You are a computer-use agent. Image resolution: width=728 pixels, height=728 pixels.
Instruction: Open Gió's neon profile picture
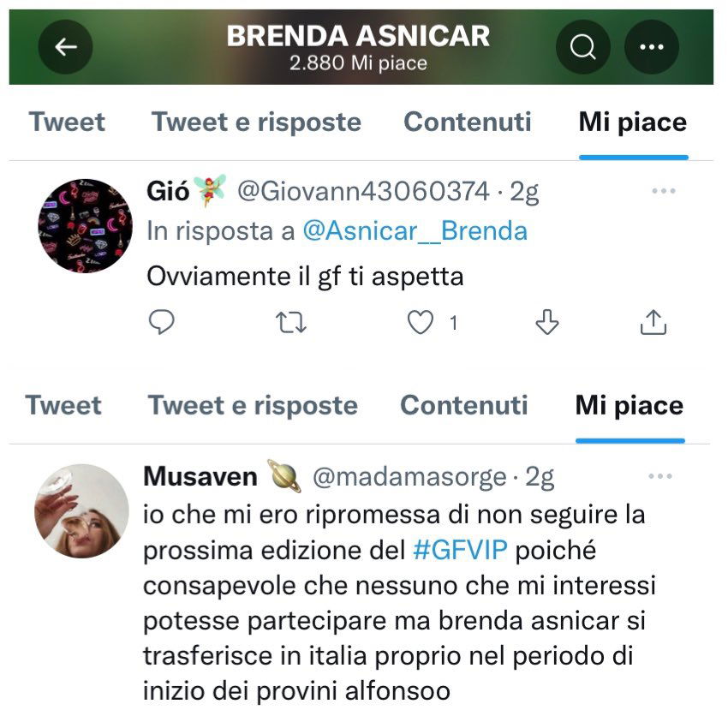pos(85,226)
